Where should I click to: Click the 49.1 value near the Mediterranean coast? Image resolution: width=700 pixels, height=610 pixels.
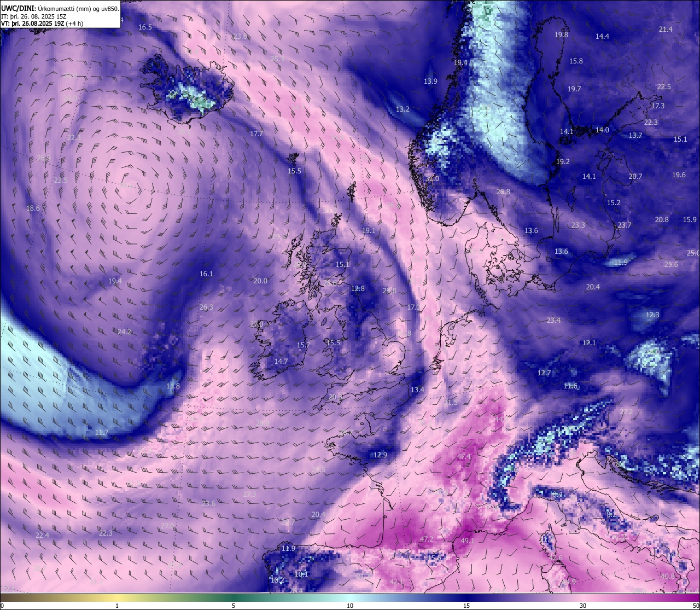[x=468, y=541]
